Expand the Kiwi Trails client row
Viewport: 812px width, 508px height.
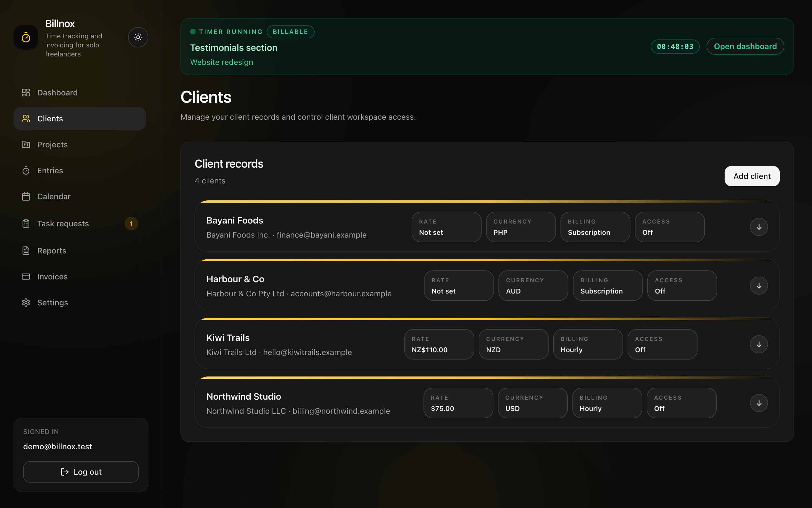point(759,344)
